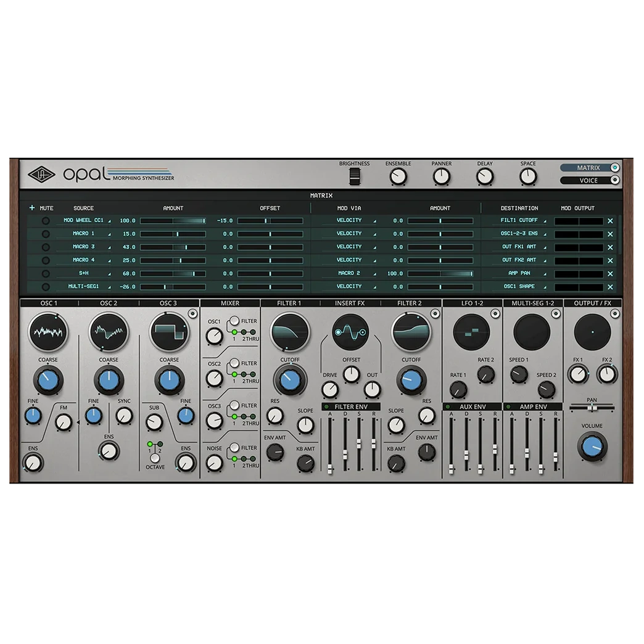Screen dimensions: 644x644
Task: Toggle the FILTER ENV indicator light
Action: pyautogui.click(x=326, y=407)
